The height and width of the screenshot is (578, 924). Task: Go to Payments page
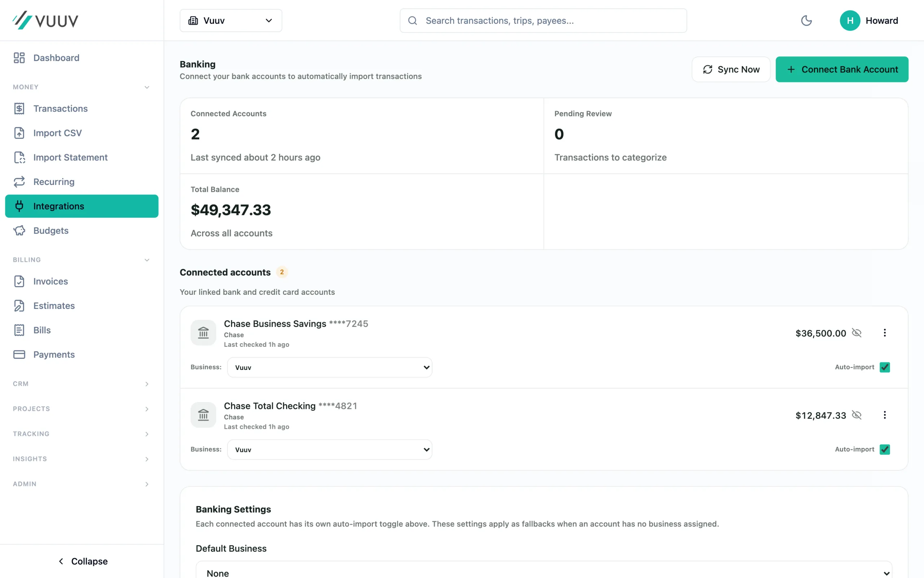82,354
